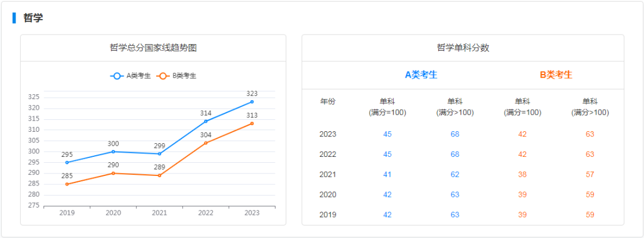Viewport: 644px width, 238px height.
Task: Click the 2020 label on the chart x-axis
Action: [x=113, y=212]
